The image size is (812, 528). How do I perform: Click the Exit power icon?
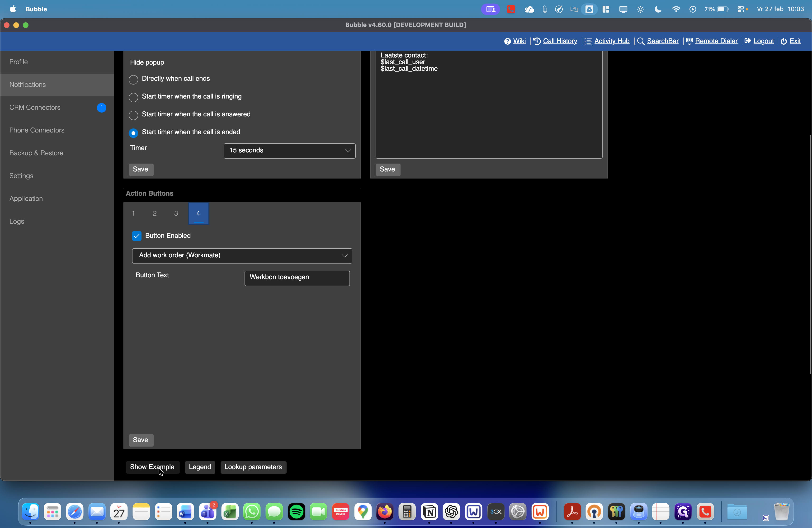(x=784, y=41)
